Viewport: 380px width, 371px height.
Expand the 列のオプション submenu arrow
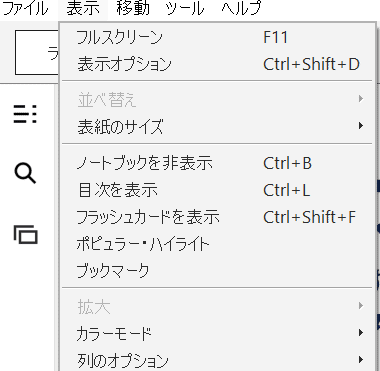click(361, 359)
